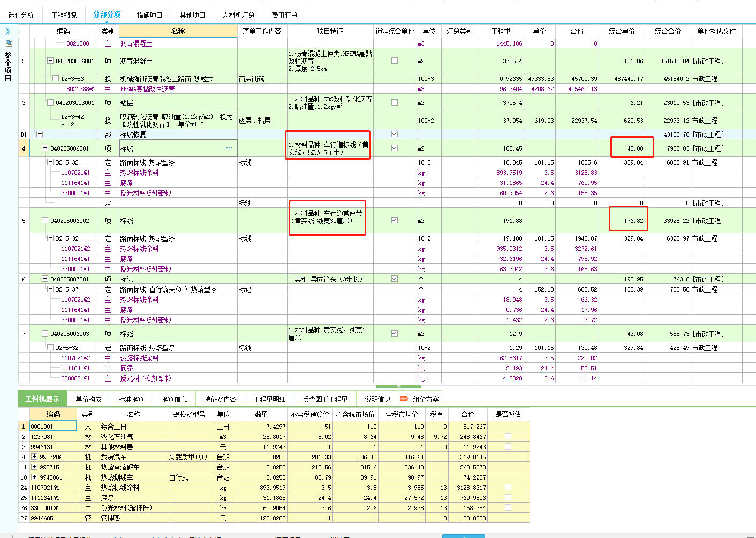The height and width of the screenshot is (538, 756).
Task: Open the 费用汇总 tab
Action: (284, 15)
